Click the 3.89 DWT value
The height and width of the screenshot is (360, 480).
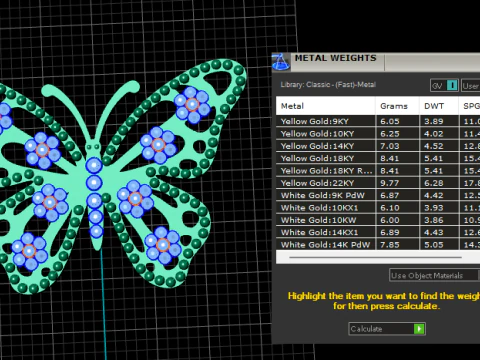click(x=434, y=121)
